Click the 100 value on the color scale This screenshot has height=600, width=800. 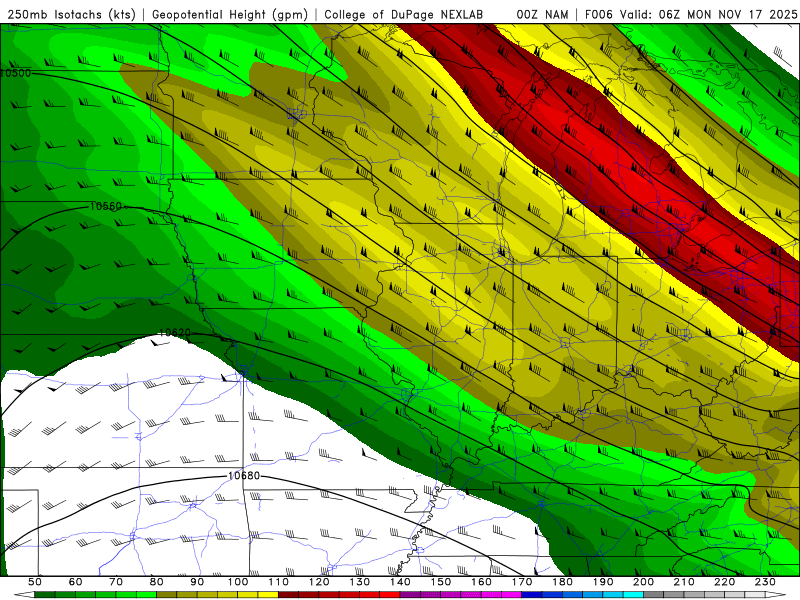tap(238, 582)
